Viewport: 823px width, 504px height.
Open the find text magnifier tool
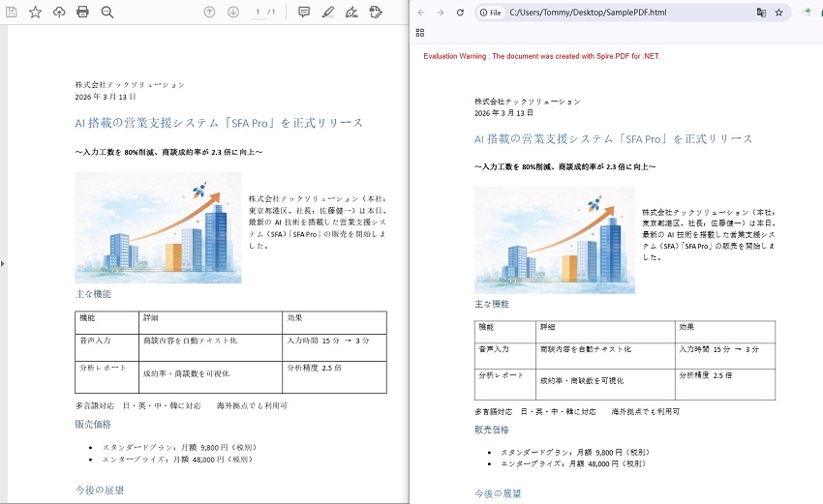(107, 12)
